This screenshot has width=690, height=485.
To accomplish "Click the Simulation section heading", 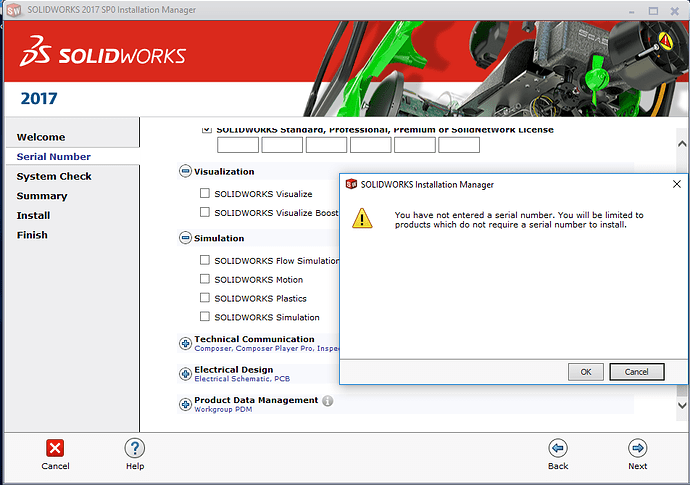I will pos(219,238).
